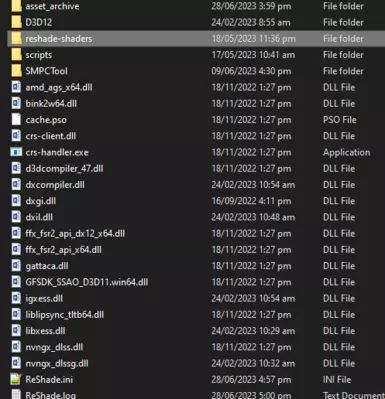This screenshot has height=399, width=385.
Task: Click the scripts folder icon
Action: pyautogui.click(x=16, y=55)
